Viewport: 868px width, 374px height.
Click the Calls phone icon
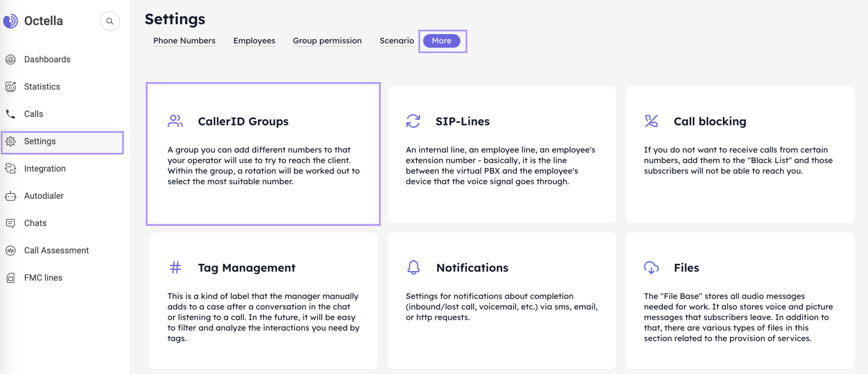[x=10, y=114]
